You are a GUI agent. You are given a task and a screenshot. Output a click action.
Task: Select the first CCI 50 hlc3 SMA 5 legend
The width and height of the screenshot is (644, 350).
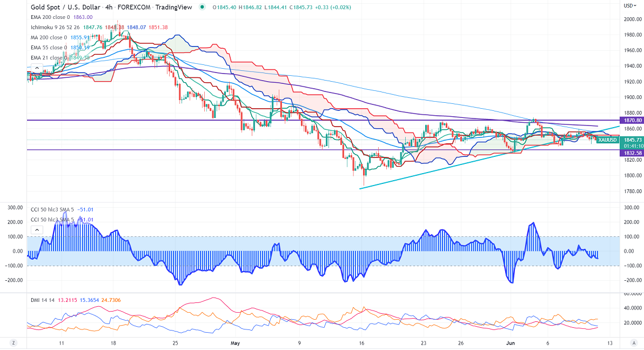pyautogui.click(x=52, y=210)
